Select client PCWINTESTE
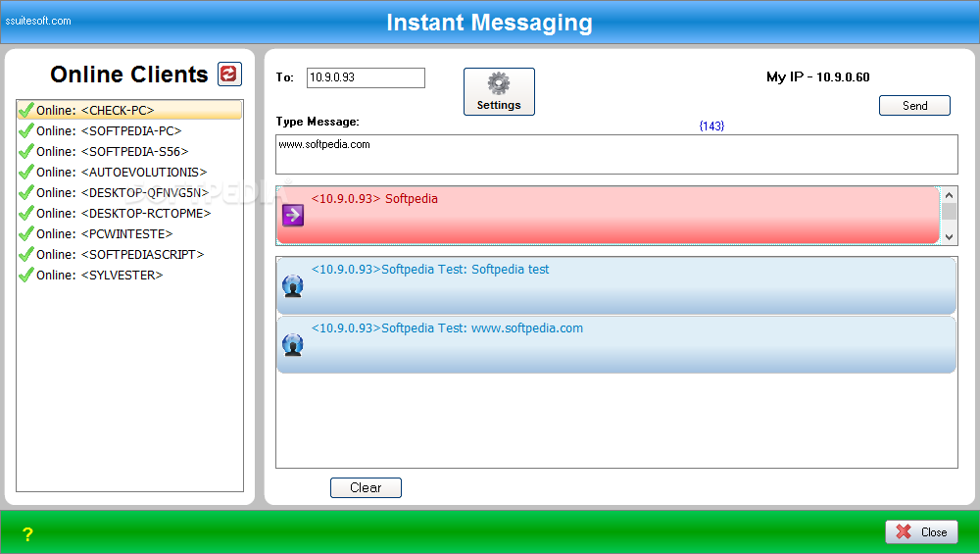Image resolution: width=980 pixels, height=554 pixels. point(129,233)
